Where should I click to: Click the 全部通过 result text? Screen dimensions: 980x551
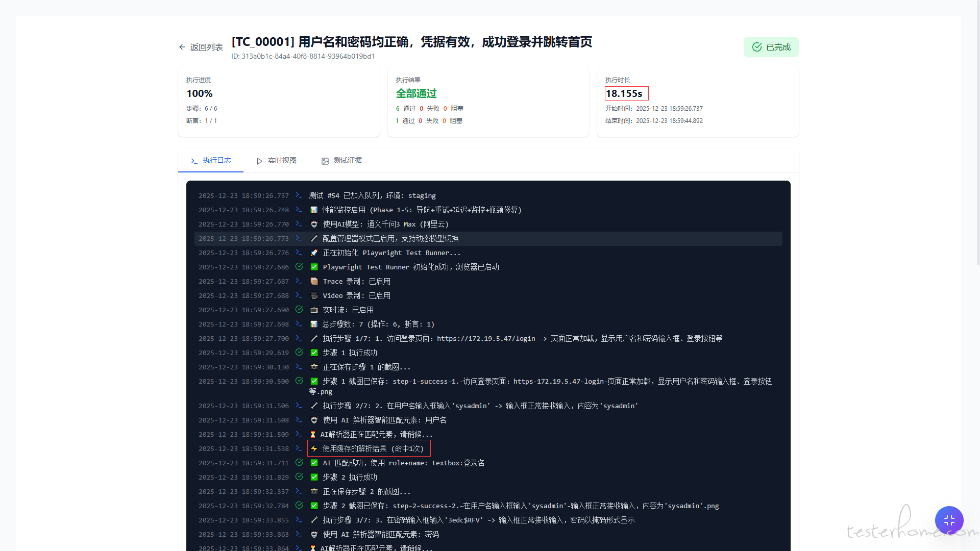[x=416, y=93]
